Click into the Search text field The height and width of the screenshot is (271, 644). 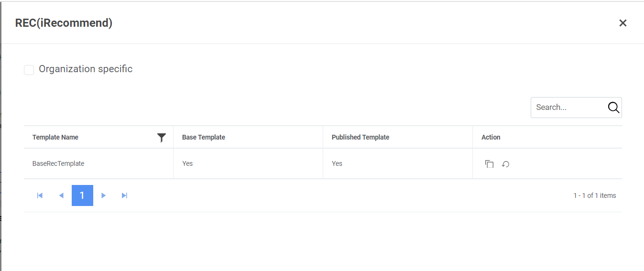point(568,108)
